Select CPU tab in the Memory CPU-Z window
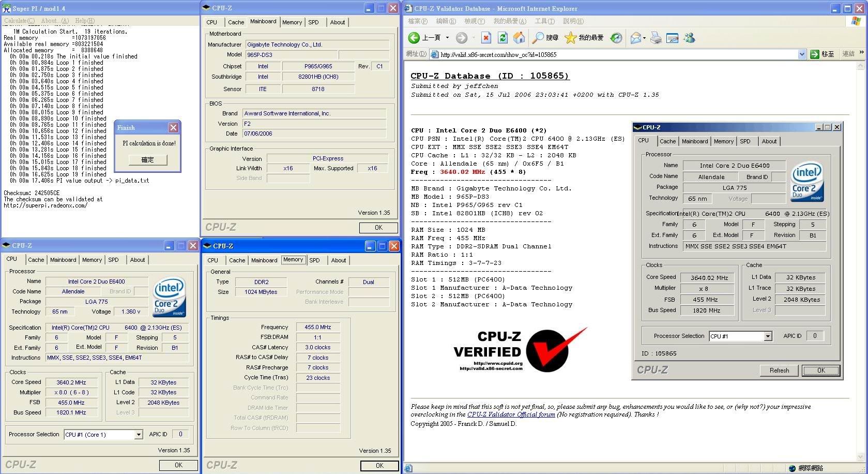 pos(213,260)
